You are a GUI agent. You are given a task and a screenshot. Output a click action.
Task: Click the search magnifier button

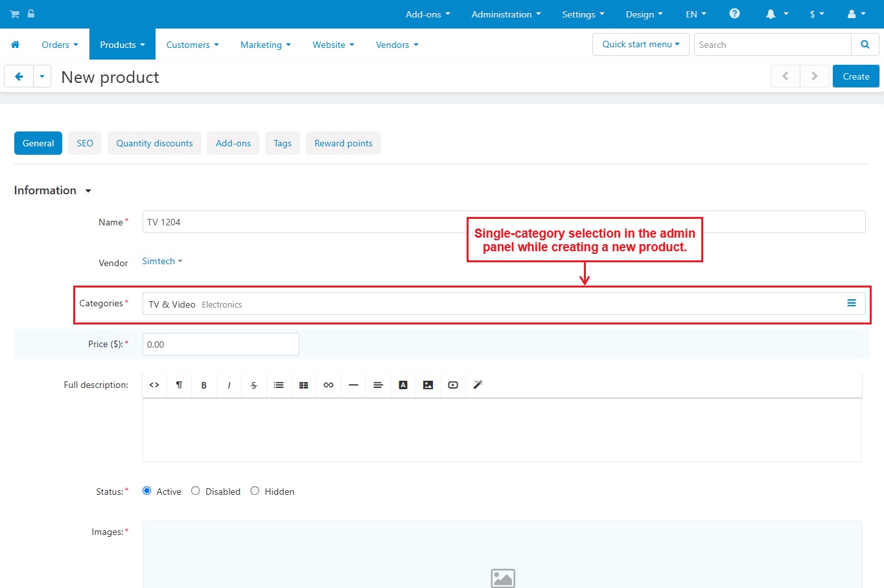(x=865, y=45)
